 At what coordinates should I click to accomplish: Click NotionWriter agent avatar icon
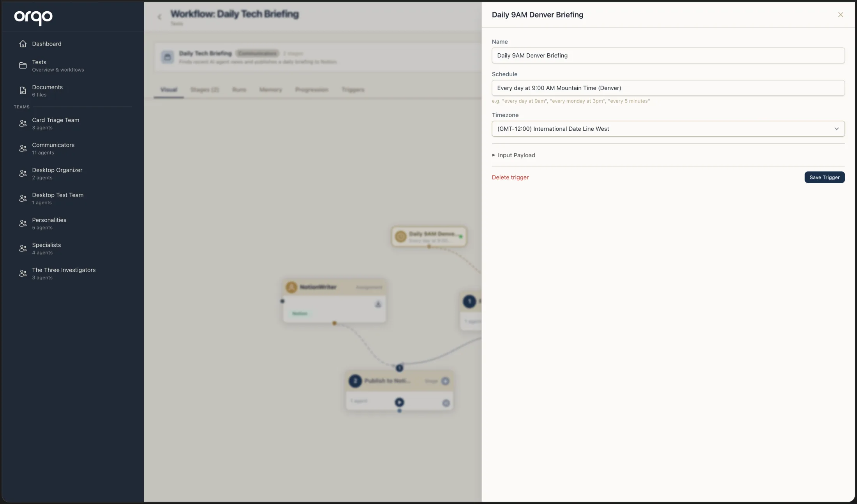[291, 287]
